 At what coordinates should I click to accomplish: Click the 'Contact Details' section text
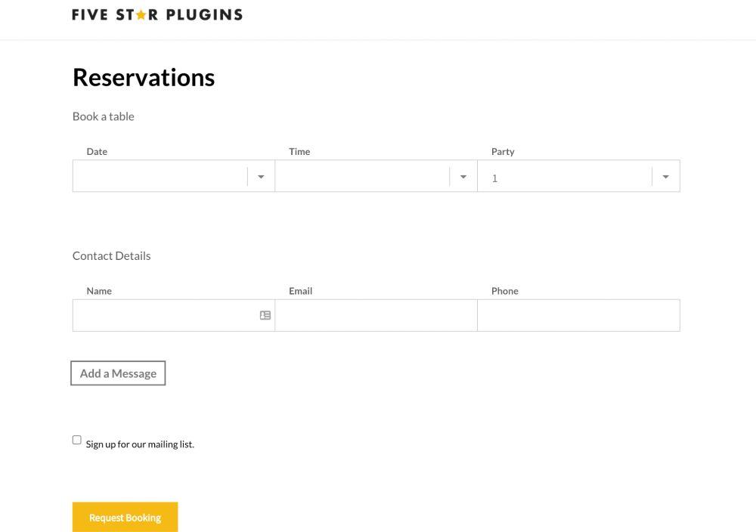(x=111, y=256)
